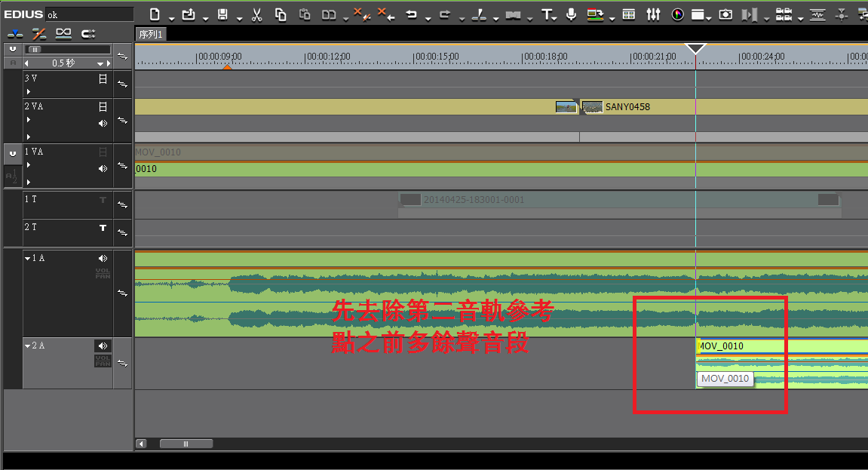
Task: Click the horizontal timeline scrollbar thumb
Action: coord(186,444)
